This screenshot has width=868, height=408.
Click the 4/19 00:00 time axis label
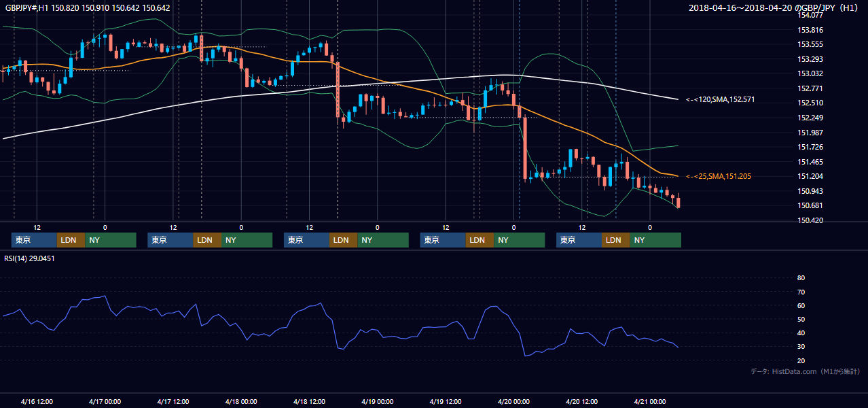(x=378, y=401)
